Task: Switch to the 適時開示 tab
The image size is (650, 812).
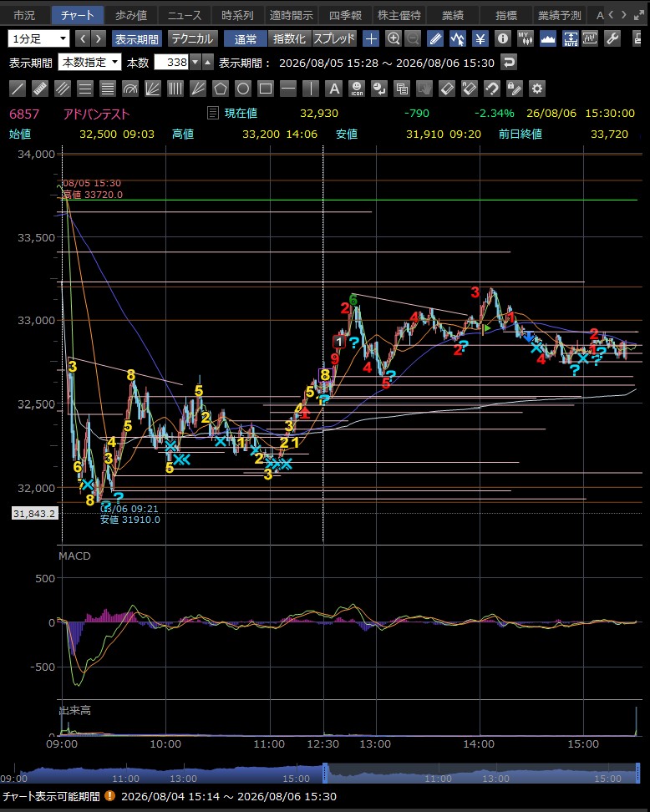Action: click(291, 15)
